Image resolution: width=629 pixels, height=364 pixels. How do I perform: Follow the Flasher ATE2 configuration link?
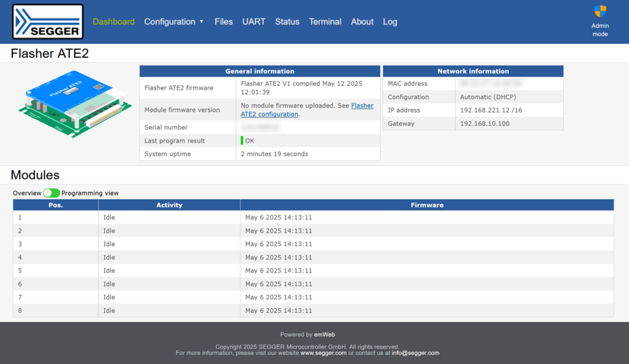tap(269, 114)
